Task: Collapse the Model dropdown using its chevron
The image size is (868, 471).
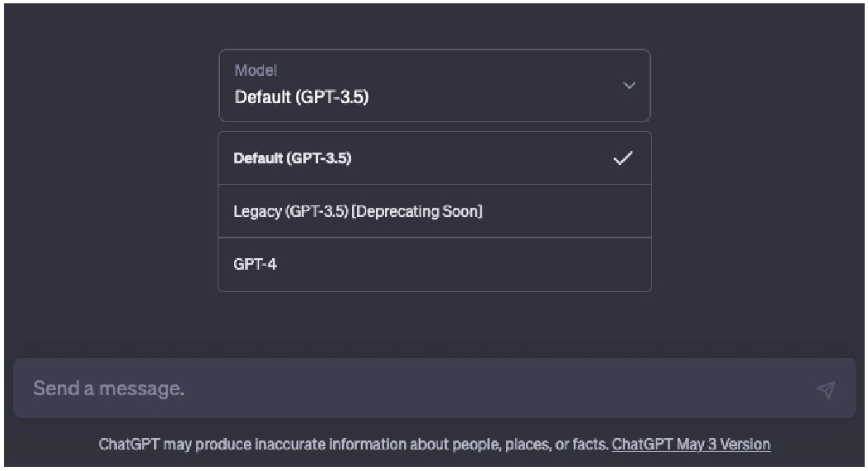Action: point(629,85)
